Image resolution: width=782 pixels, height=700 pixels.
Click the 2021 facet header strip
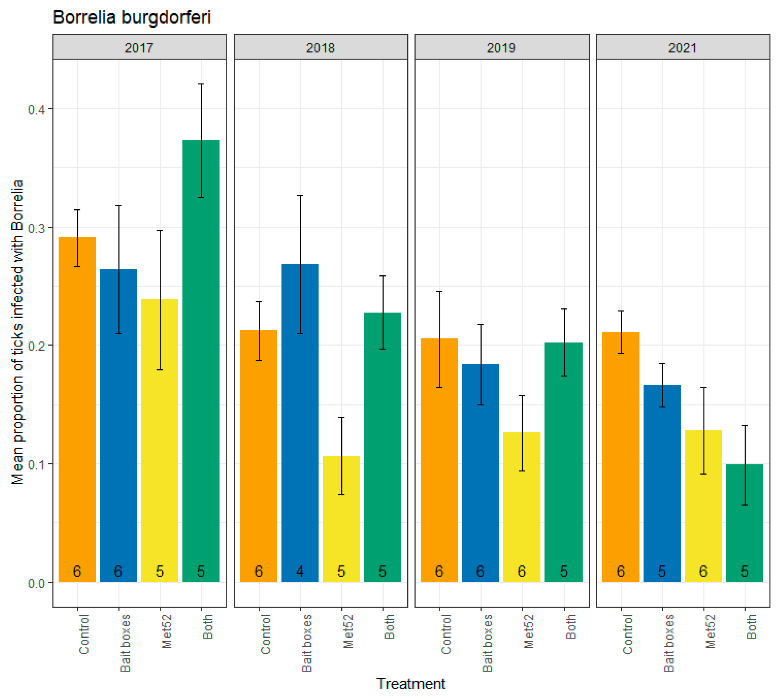[683, 47]
